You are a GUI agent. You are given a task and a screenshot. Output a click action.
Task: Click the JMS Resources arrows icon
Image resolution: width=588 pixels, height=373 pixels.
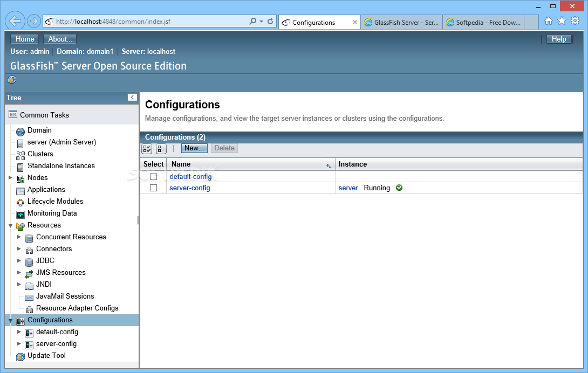point(29,274)
